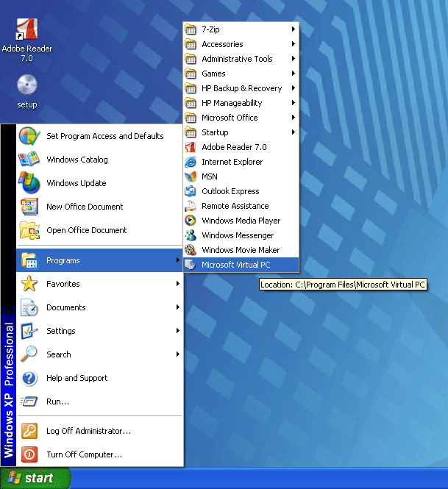Click the Turn Off Computer power icon
This screenshot has width=448, height=489.
pos(29,454)
